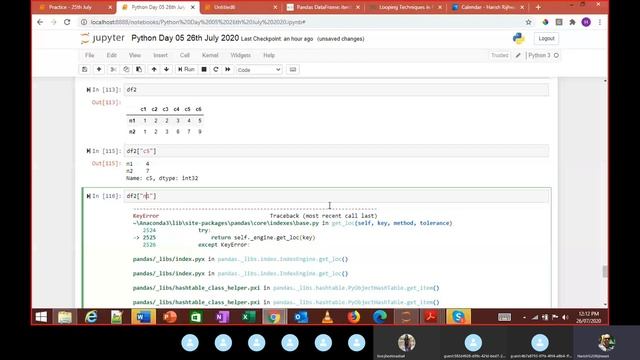Open Excel from the taskbar
This screenshot has width=640, height=360.
(x=248, y=317)
